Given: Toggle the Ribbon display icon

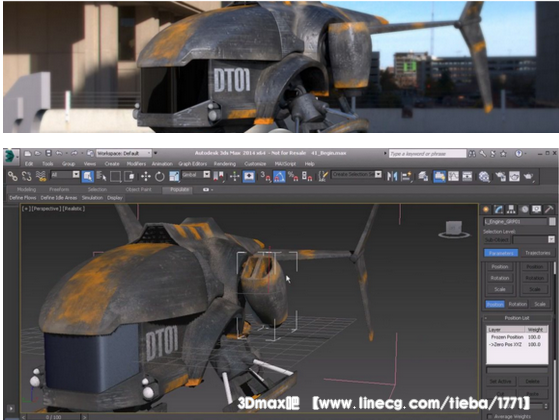Looking at the screenshot, I should [439, 176].
